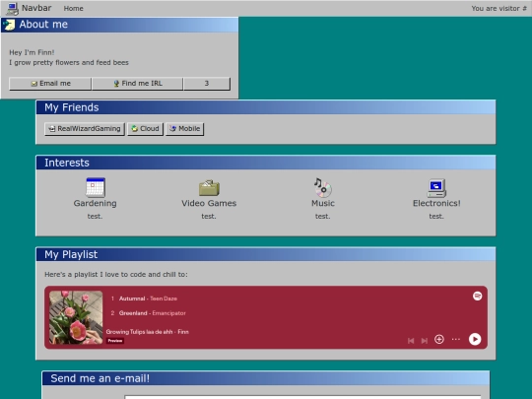Viewport: 532px width, 399px height.
Task: Click the Email me envelope icon
Action: (33, 84)
